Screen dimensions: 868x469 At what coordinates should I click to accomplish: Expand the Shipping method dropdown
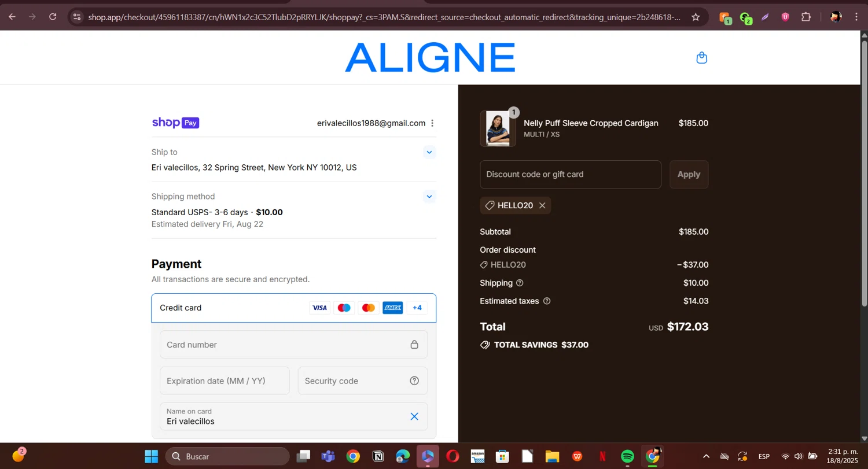(429, 197)
